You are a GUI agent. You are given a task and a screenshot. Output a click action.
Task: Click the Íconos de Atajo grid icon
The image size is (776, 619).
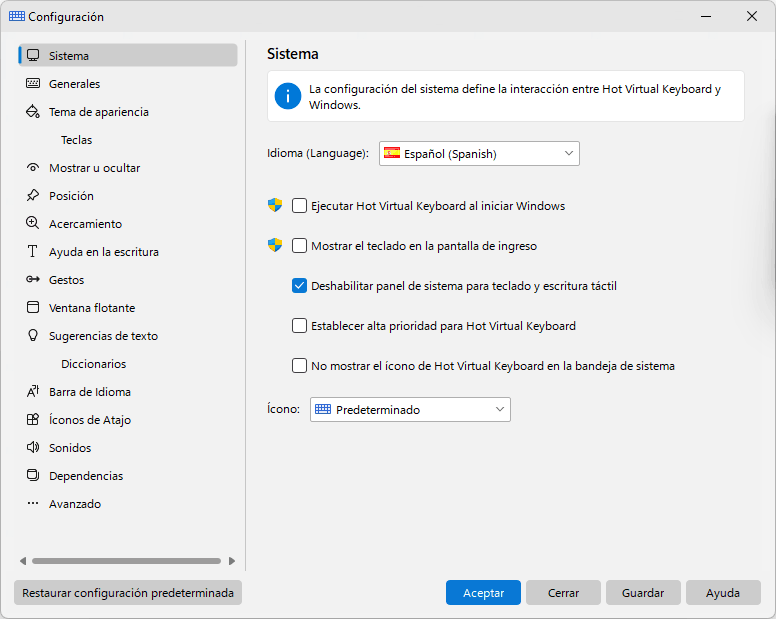click(x=33, y=420)
